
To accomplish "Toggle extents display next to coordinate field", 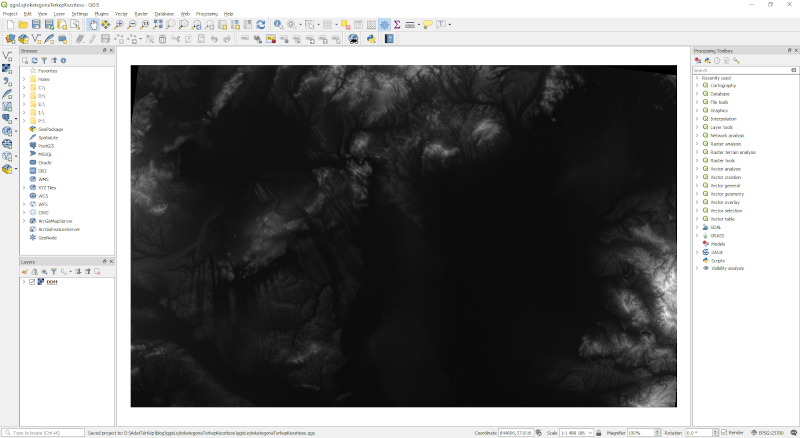I will click(x=539, y=433).
